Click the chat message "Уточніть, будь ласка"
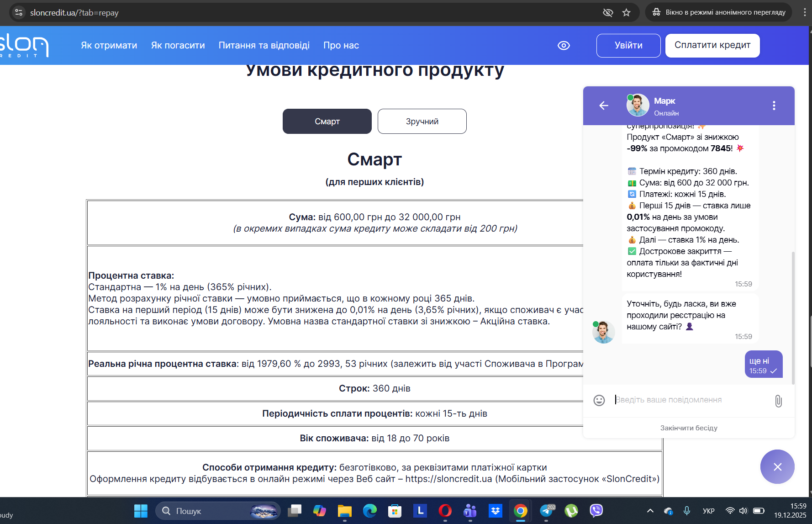 tap(690, 318)
